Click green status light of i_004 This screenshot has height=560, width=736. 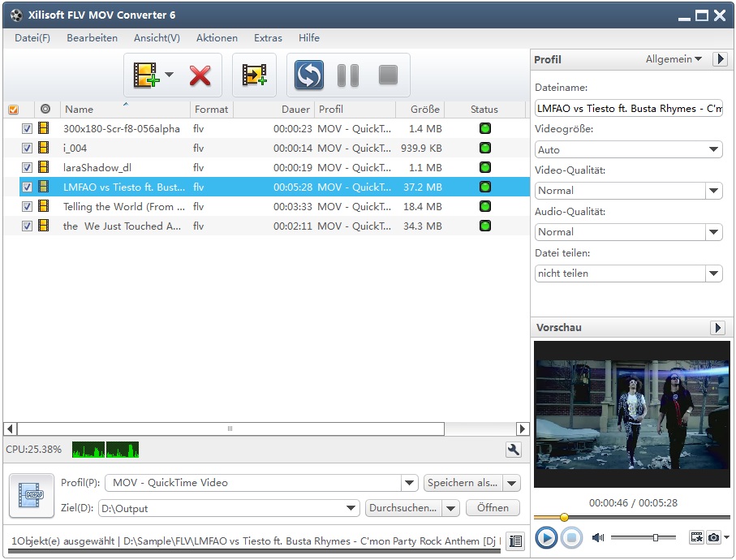(485, 148)
